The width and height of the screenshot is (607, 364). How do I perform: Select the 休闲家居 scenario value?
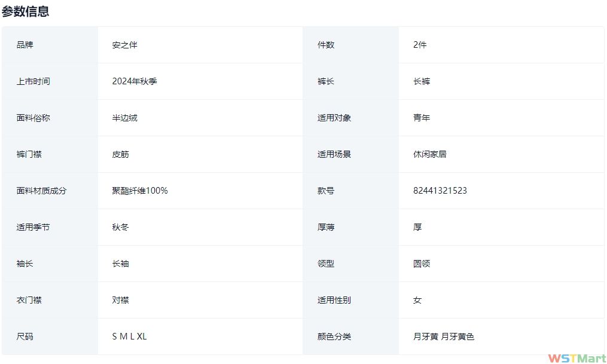[429, 154]
